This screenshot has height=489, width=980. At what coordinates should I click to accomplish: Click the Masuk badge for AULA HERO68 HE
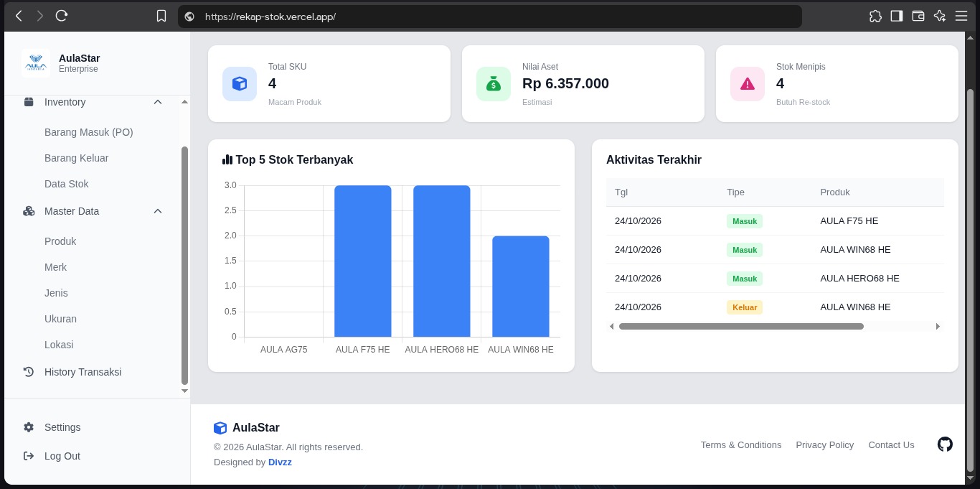745,279
